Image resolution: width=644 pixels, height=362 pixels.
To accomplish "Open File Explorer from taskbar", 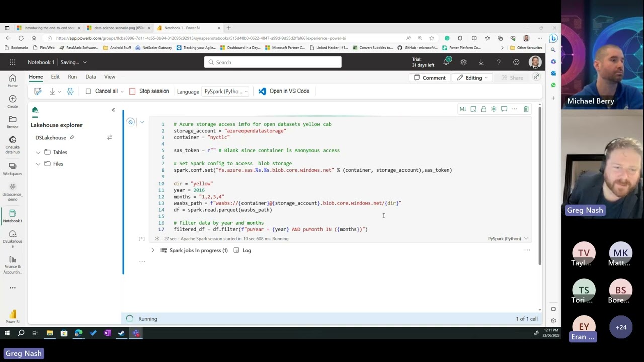I will tap(50, 333).
